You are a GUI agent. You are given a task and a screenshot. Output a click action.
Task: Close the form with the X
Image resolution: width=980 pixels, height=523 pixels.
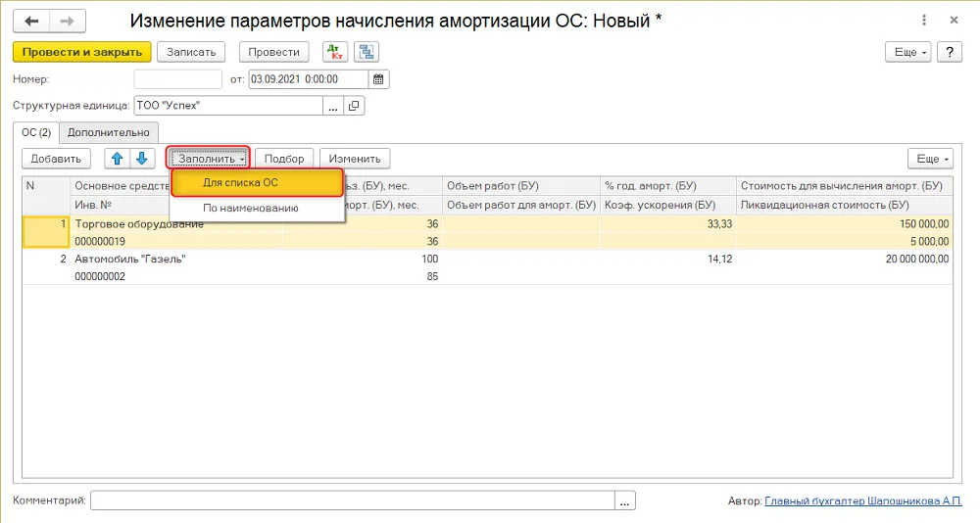[x=954, y=21]
